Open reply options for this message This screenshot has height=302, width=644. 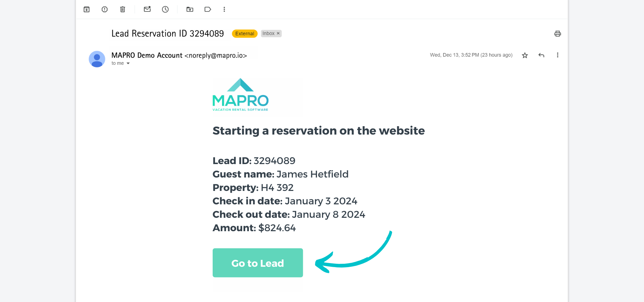tap(541, 55)
